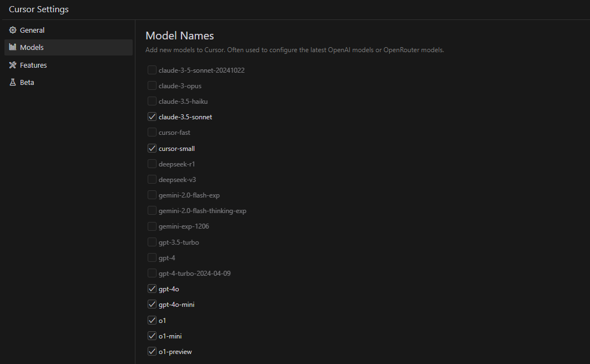The image size is (590, 364).
Task: Switch to the Beta settings section
Action: [x=68, y=82]
